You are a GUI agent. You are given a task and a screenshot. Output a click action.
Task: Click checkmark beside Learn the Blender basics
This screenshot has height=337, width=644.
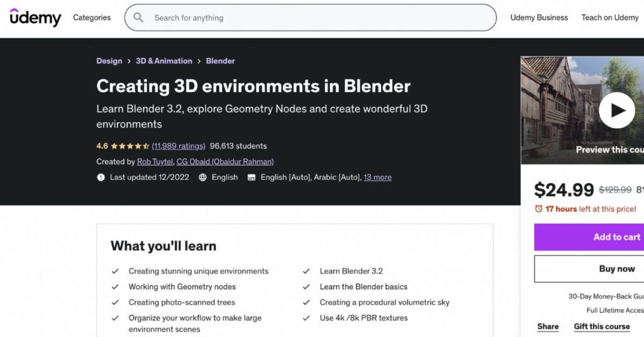(x=306, y=287)
